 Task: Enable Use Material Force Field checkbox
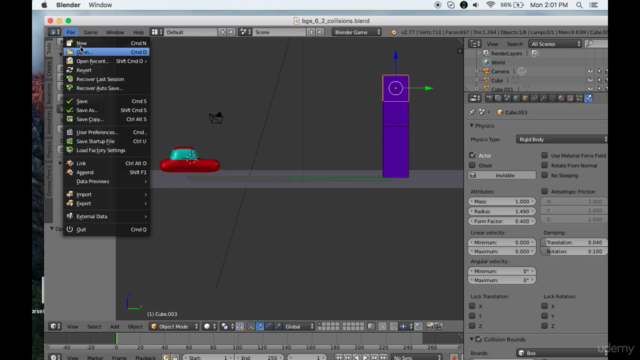(544, 155)
